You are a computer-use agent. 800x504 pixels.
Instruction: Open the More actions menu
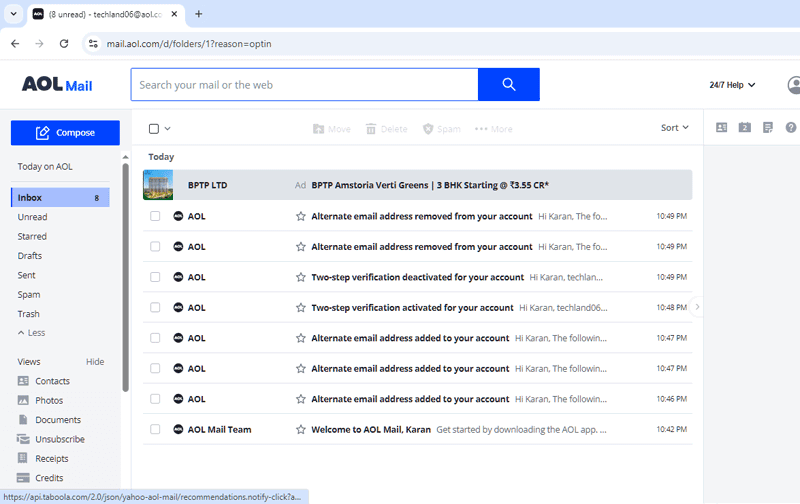pyautogui.click(x=493, y=129)
